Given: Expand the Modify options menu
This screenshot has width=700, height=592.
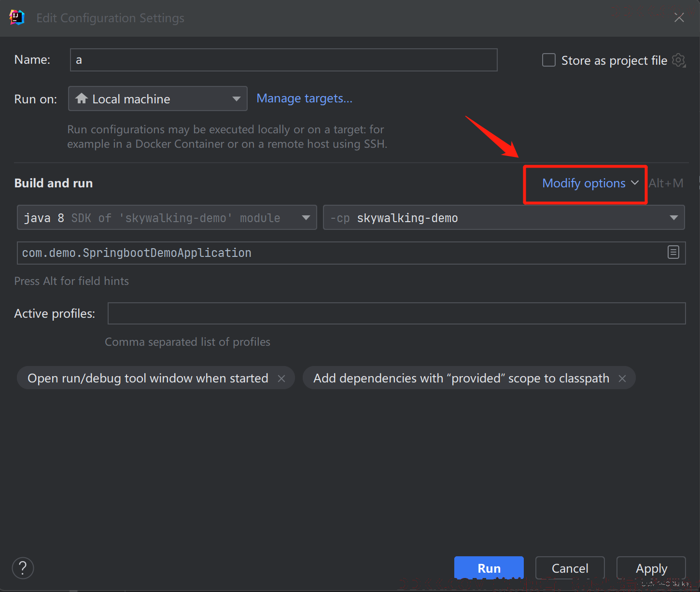Looking at the screenshot, I should [x=590, y=183].
